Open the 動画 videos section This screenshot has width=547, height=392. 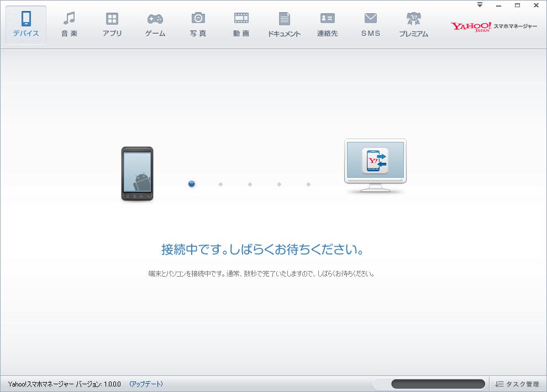click(x=241, y=25)
